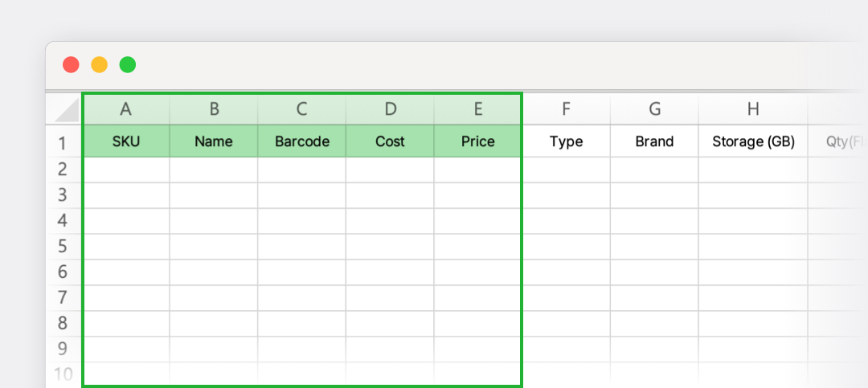Click the yellow minimize window button
868x388 pixels.
click(99, 65)
